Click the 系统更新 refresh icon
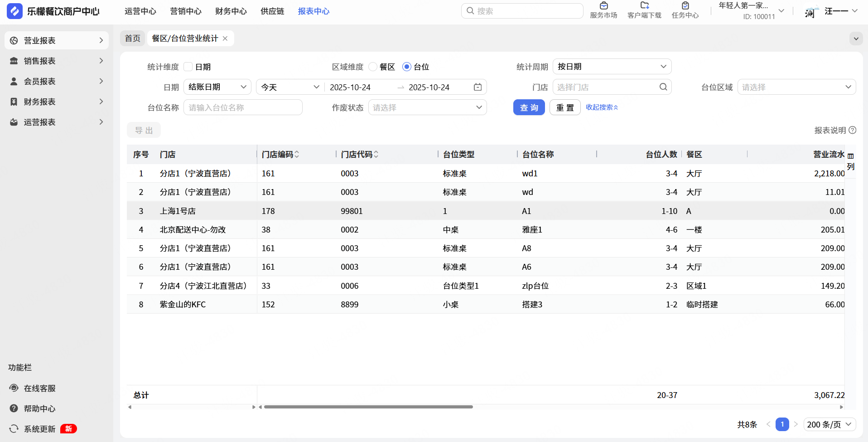Screen dimensions: 868x442 coord(14,429)
